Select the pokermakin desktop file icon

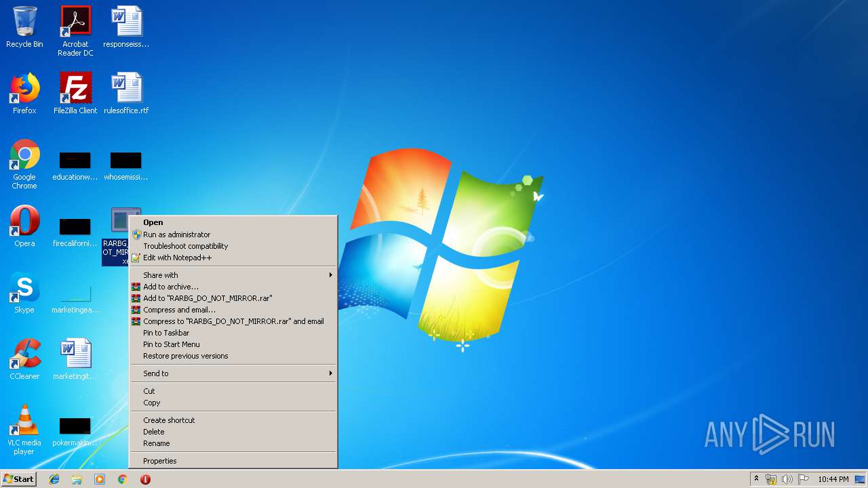[75, 432]
